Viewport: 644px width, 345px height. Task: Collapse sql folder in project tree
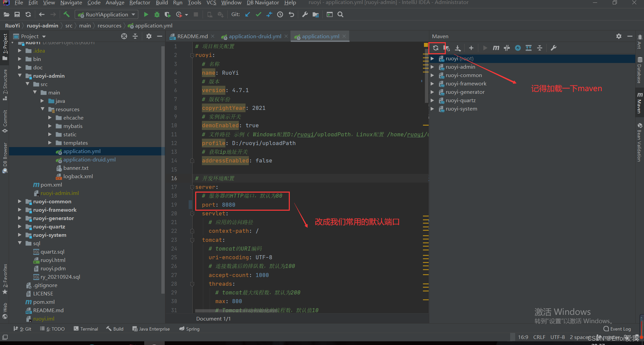(19, 243)
